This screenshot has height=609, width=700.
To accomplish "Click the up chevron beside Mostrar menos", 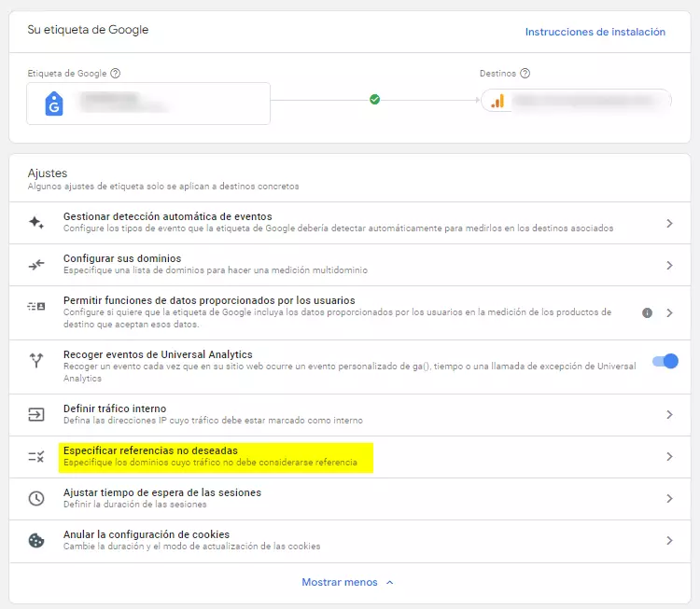I will click(x=390, y=582).
